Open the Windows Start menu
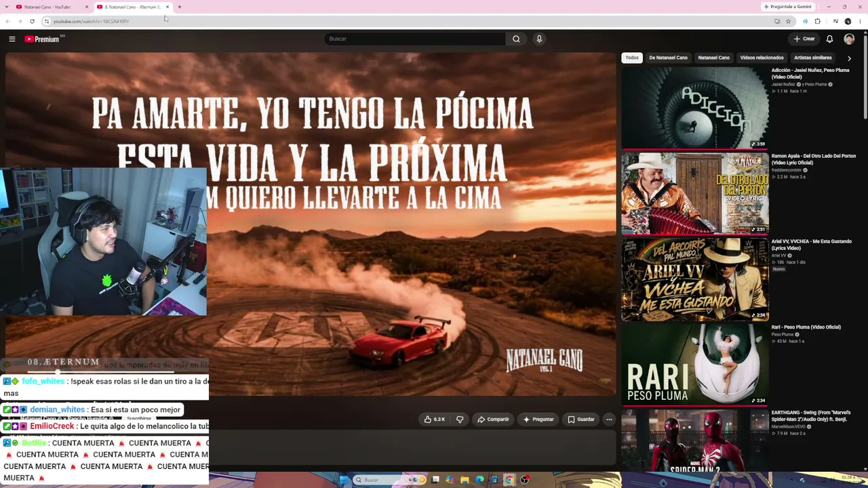This screenshot has height=488, width=868. coord(344,480)
